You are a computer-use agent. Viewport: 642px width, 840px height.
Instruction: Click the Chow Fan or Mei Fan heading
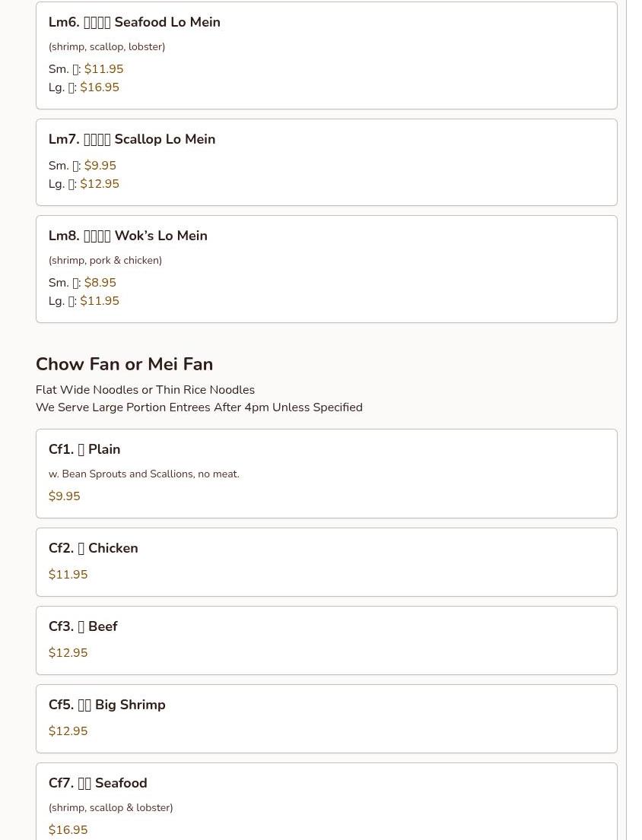pyautogui.click(x=124, y=364)
